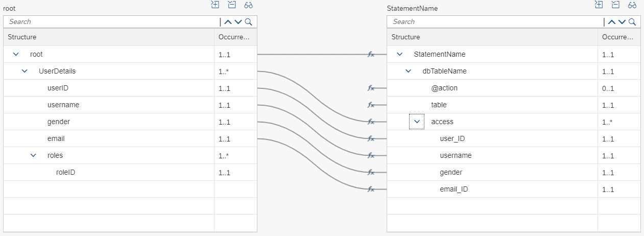Select the roleID field in source tree

pos(66,172)
